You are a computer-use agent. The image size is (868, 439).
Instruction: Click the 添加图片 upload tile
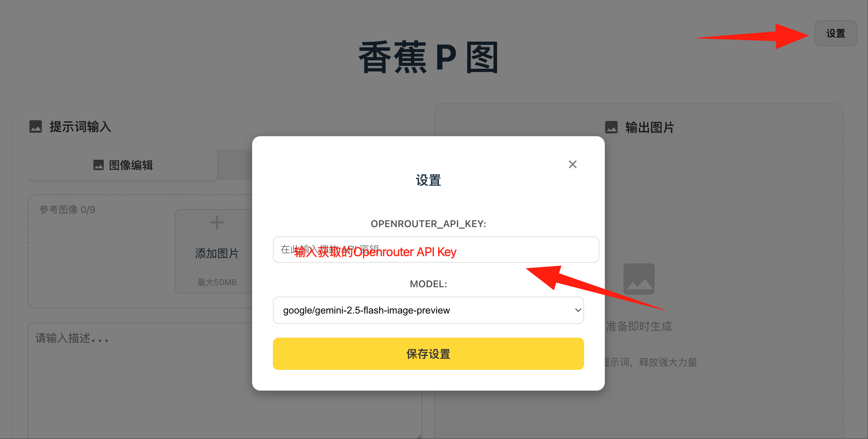tap(217, 251)
